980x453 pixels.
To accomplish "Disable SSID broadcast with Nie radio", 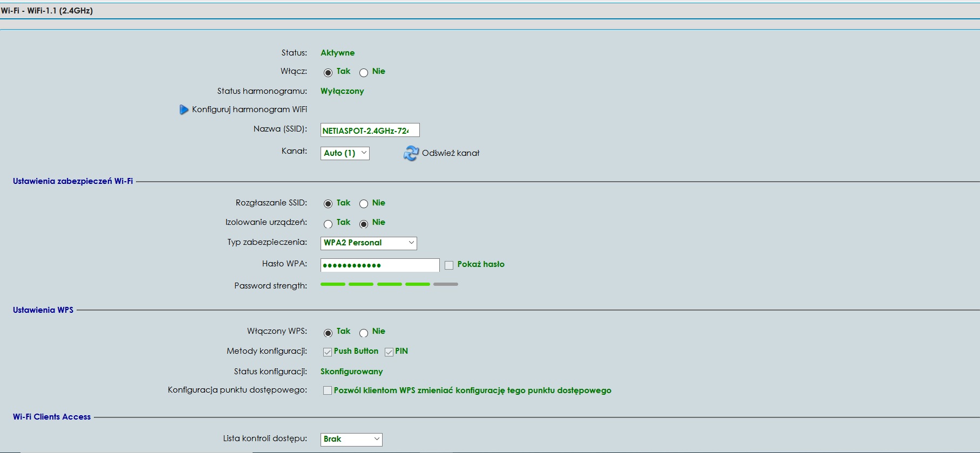I will (x=364, y=204).
